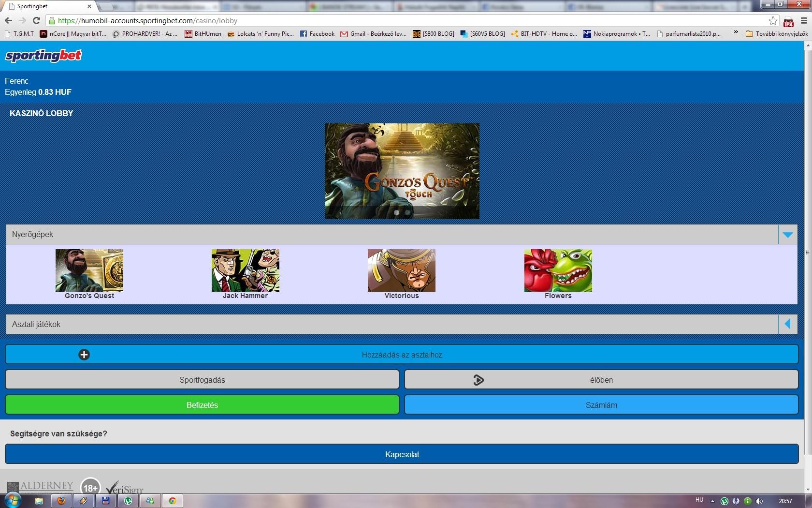Open the További könyvjelzők folder

pos(777,34)
